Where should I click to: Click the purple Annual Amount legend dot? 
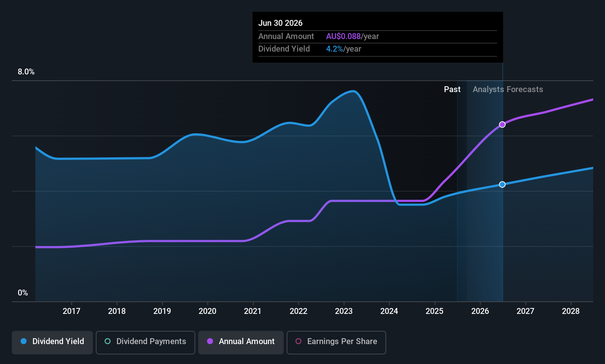(x=210, y=341)
